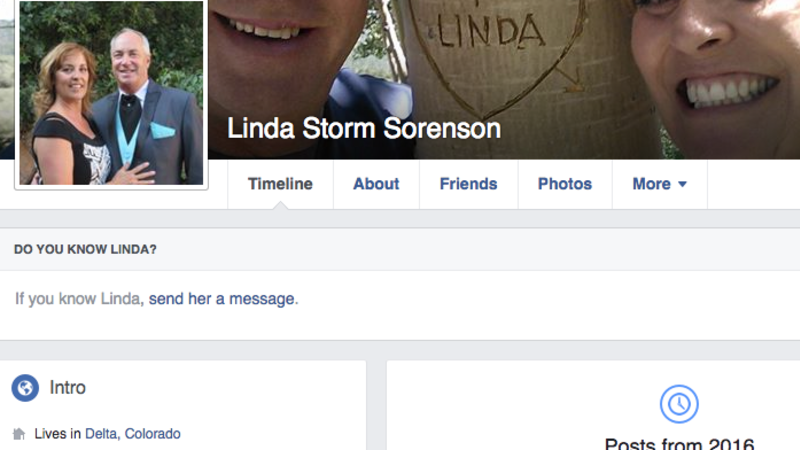Switch to the Timeline tab
The image size is (800, 450).
coord(280,184)
